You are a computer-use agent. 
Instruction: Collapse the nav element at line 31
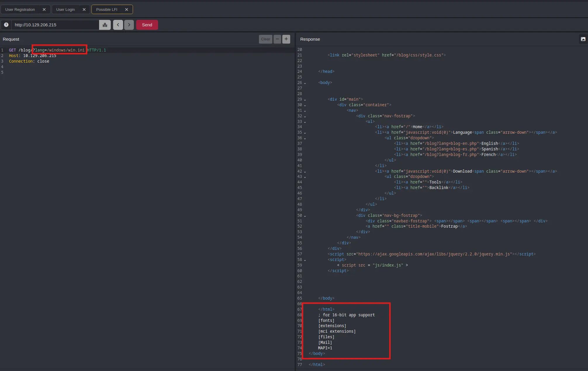coord(305,111)
